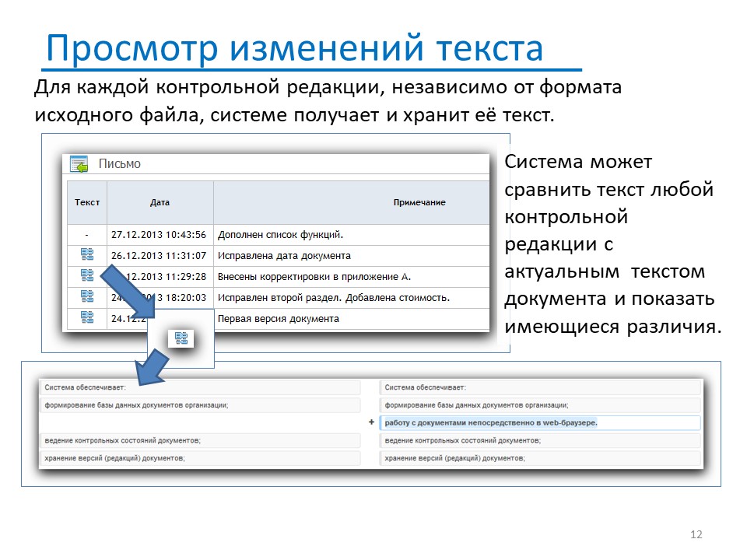The height and width of the screenshot is (560, 747).
Task: Click the Дата column header
Action: click(160, 202)
